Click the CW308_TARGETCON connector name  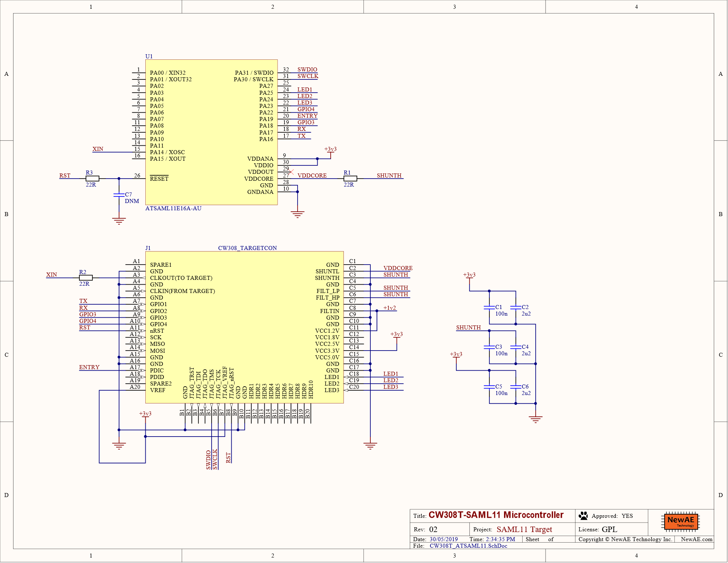[x=247, y=248]
